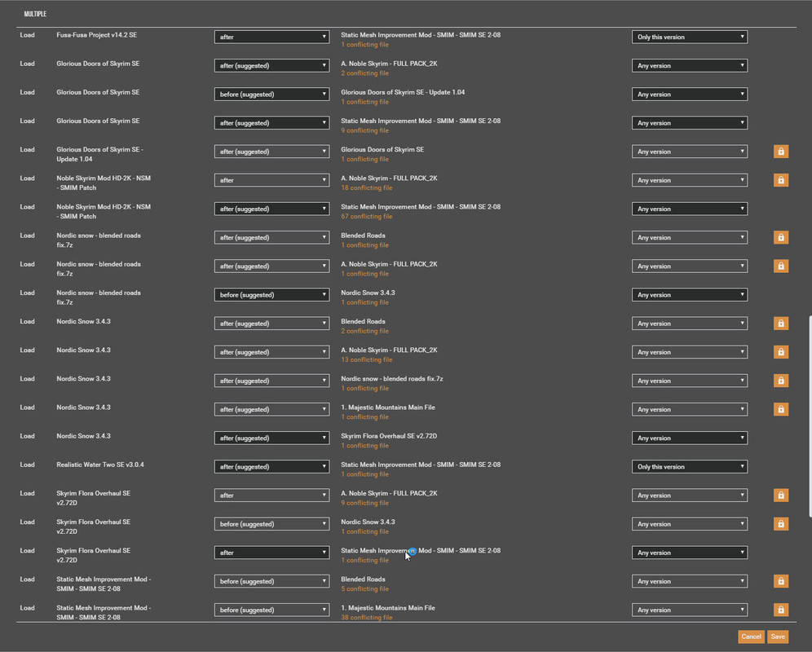Click the Save button

[x=778, y=637]
